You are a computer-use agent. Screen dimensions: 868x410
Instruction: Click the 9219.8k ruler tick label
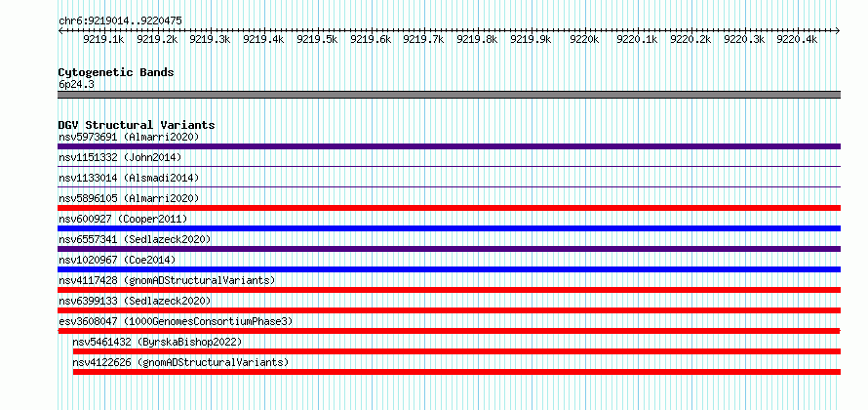pyautogui.click(x=477, y=39)
